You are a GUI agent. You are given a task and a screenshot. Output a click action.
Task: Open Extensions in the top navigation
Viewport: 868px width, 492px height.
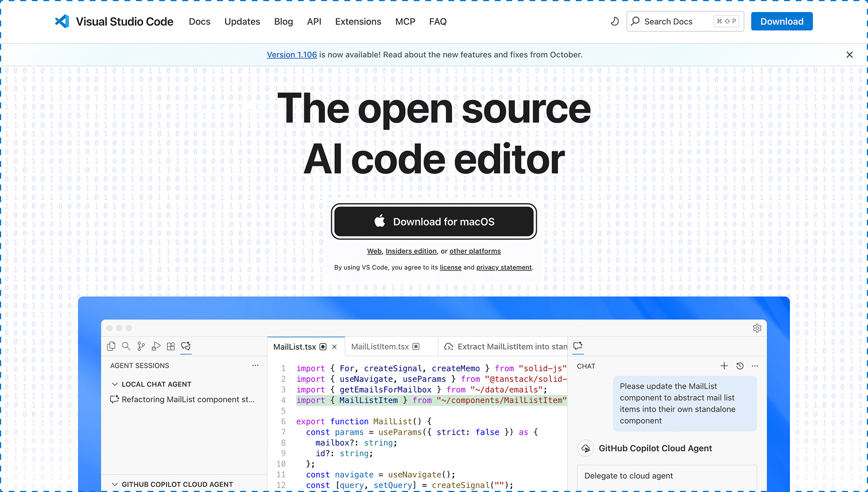pos(358,21)
